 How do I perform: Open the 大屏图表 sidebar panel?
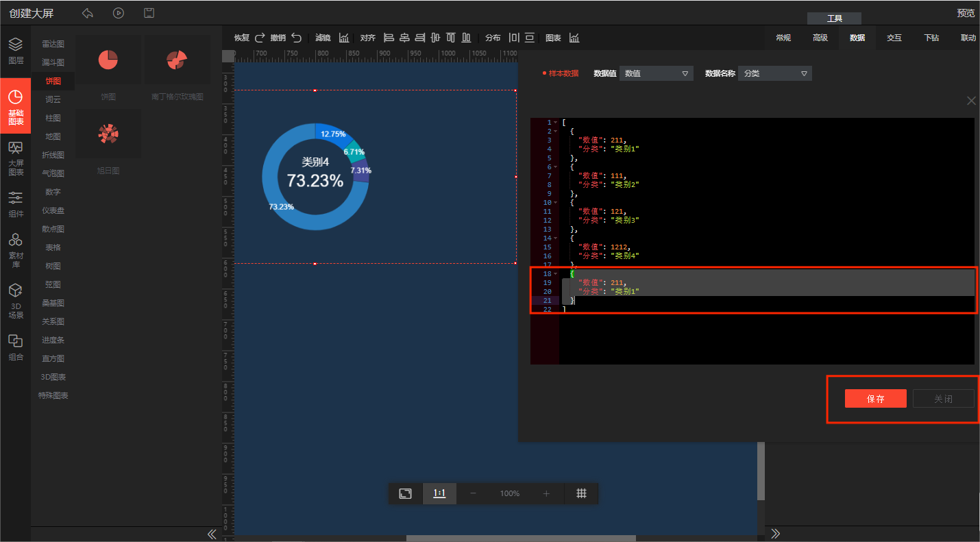pyautogui.click(x=16, y=158)
